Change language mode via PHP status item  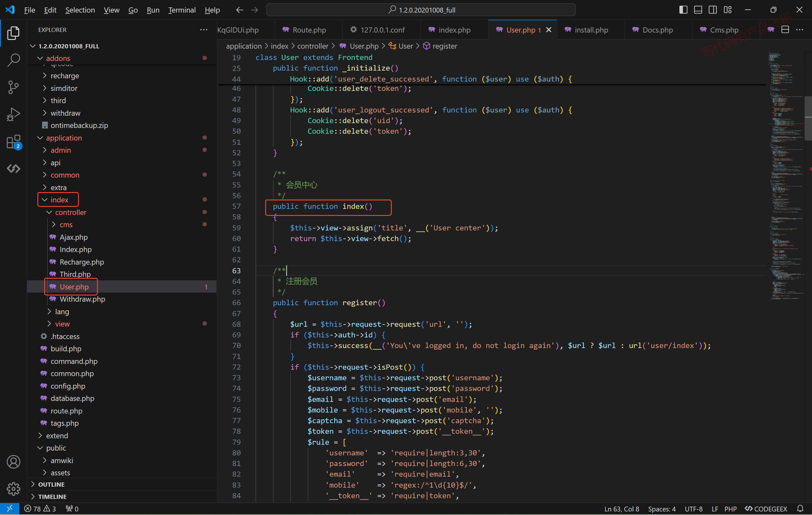coord(730,509)
